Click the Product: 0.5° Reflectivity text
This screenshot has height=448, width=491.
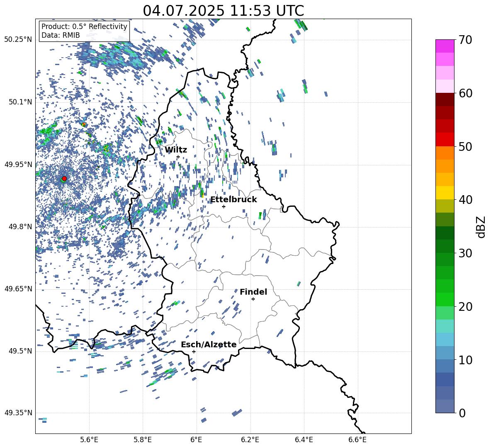[x=84, y=27]
